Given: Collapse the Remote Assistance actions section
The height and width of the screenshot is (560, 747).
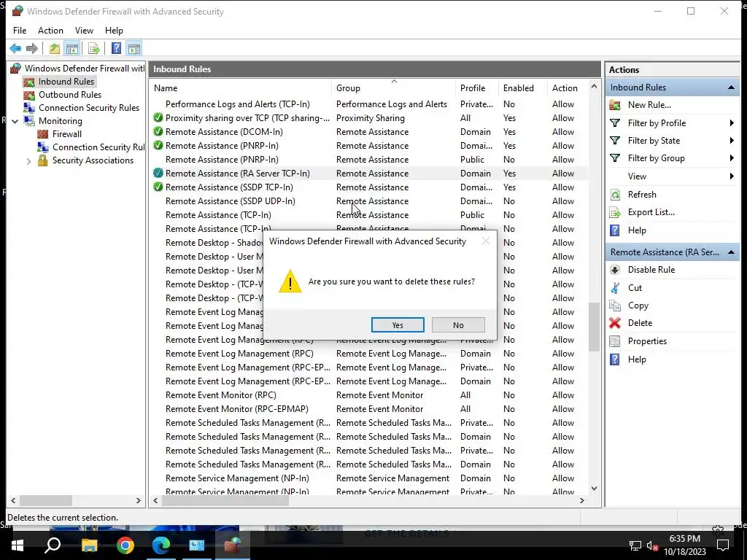Looking at the screenshot, I should (x=731, y=252).
